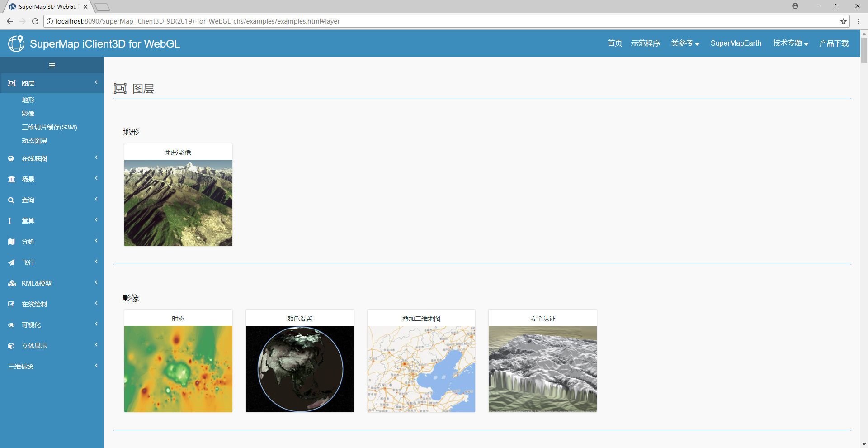Click the 量算 measure icon in sidebar

click(9, 221)
